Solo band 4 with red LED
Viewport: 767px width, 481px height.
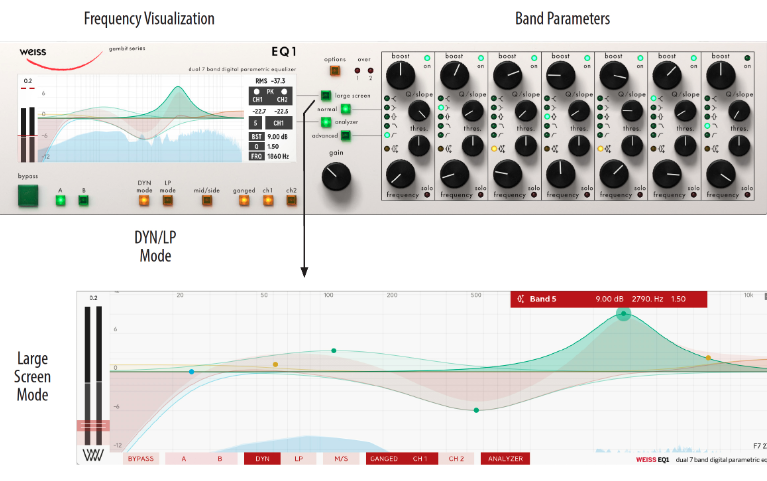tap(587, 195)
